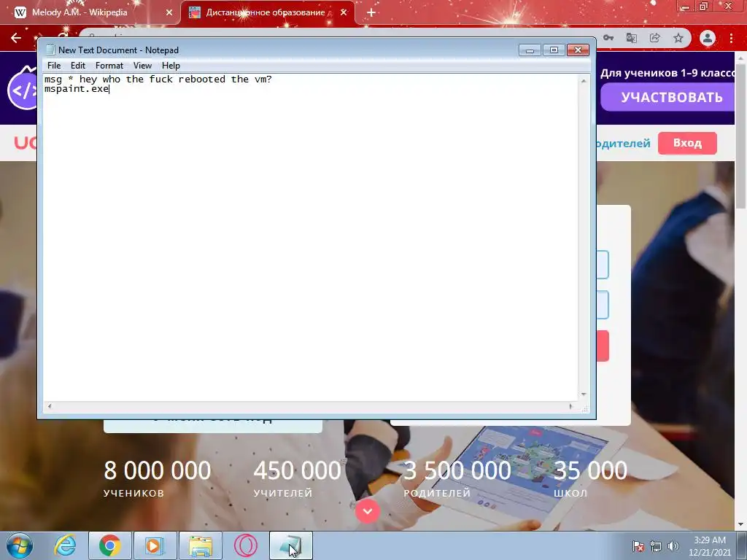Click Notepad's horizontal scrollbar right arrow

point(570,406)
